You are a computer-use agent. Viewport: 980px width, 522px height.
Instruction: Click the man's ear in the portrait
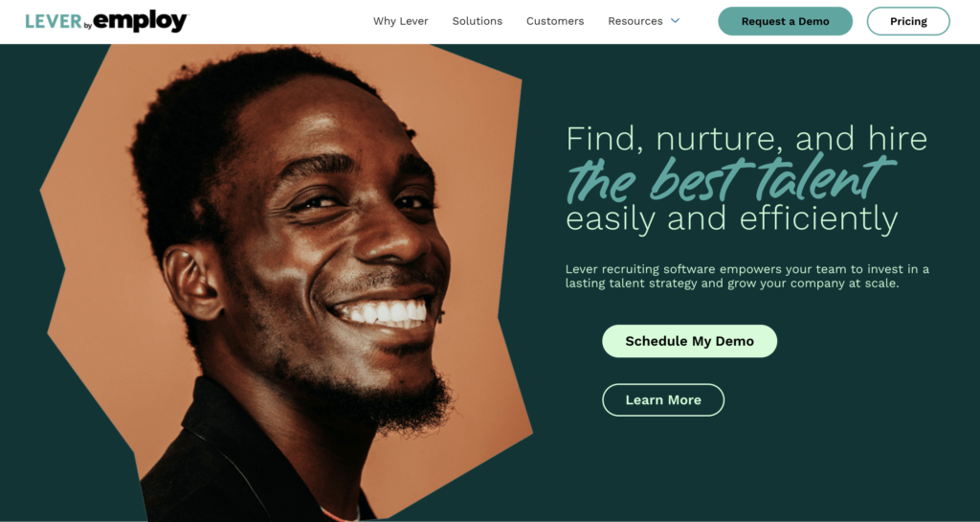[x=192, y=284]
